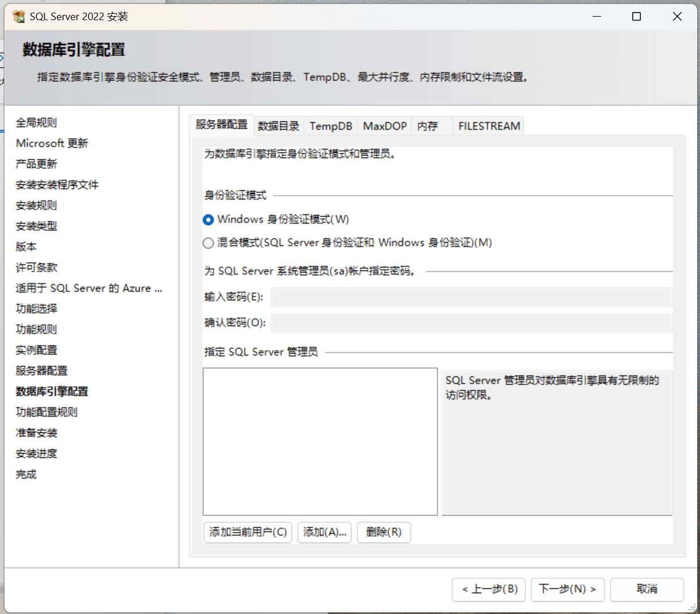Proceed with 下一步(N) button
This screenshot has height=614, width=700.
coord(567,589)
